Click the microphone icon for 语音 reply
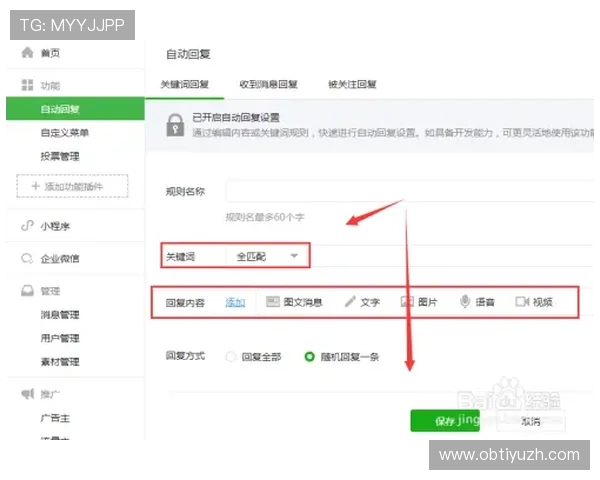The image size is (600, 480). pos(465,302)
